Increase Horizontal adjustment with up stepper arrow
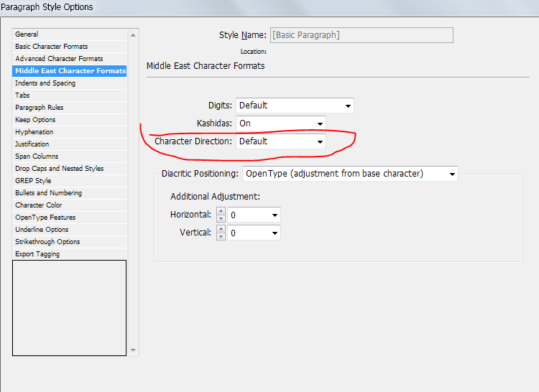Viewport: 539px width, 392px height. (221, 211)
